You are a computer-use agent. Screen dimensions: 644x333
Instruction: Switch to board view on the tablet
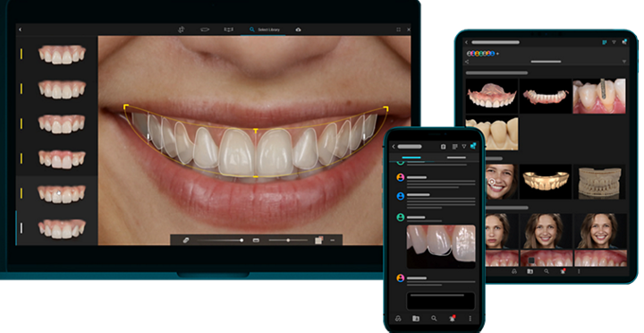tap(605, 42)
